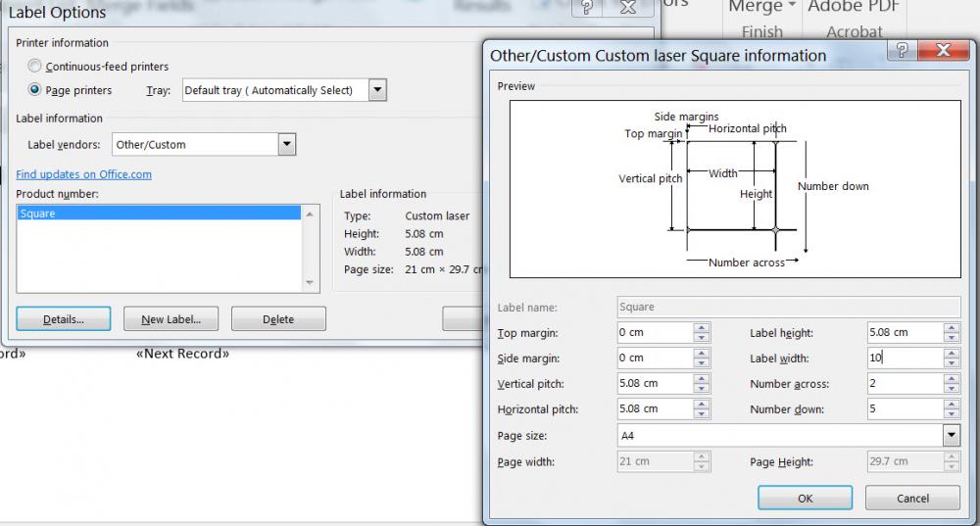This screenshot has height=526, width=980.
Task: Increase Label width with up spinner
Action: point(952,353)
